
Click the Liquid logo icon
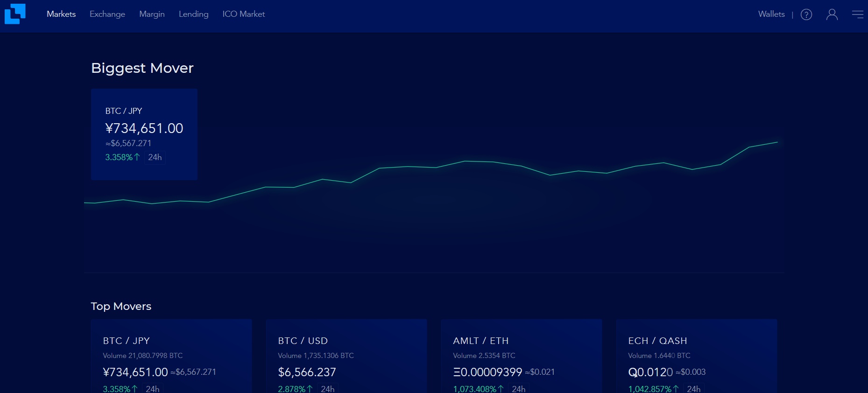(x=15, y=14)
